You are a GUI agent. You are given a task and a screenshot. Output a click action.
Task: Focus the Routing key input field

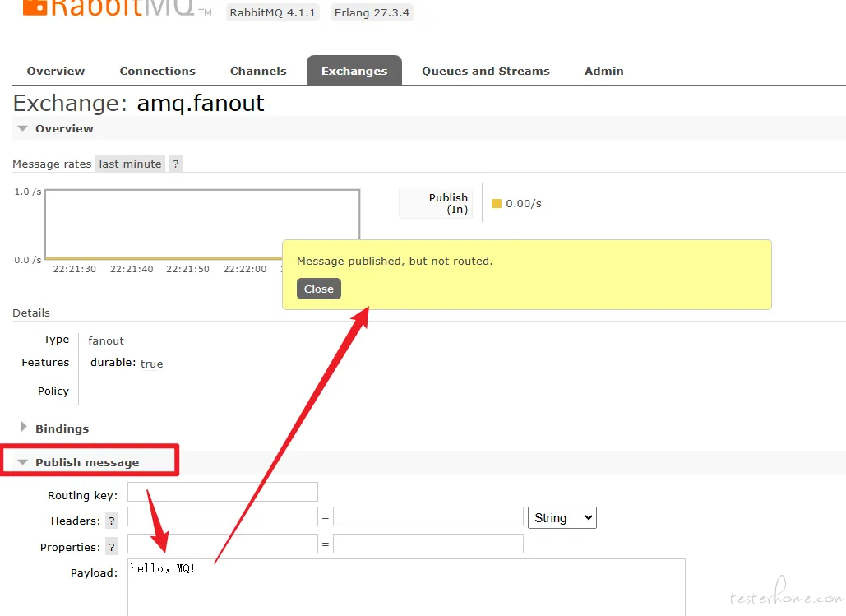tap(222, 492)
